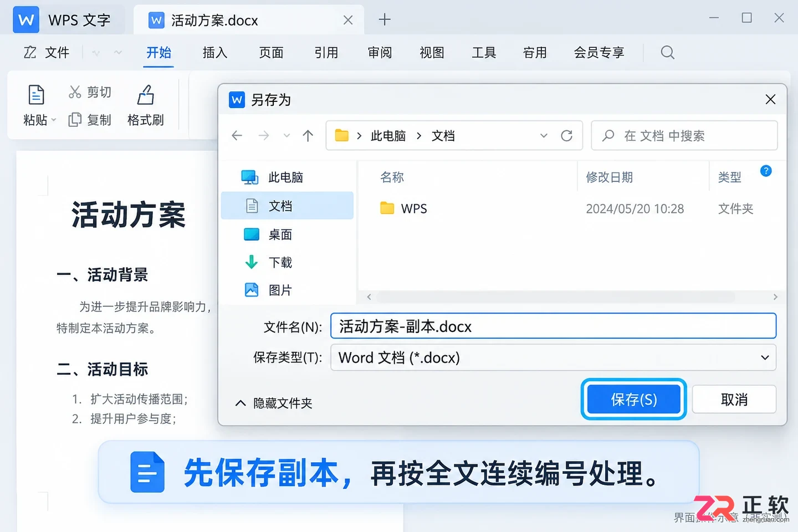
Task: Click the 文件名 input field
Action: point(553,326)
